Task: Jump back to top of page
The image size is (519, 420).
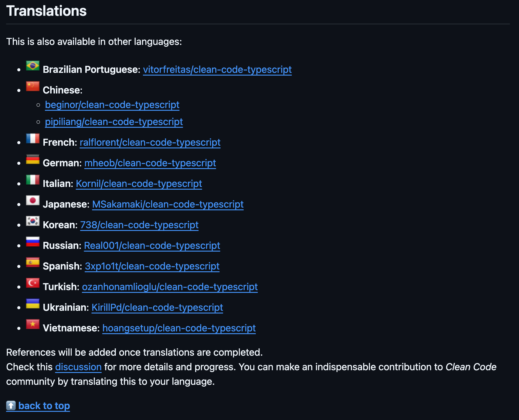Action: pyautogui.click(x=44, y=406)
